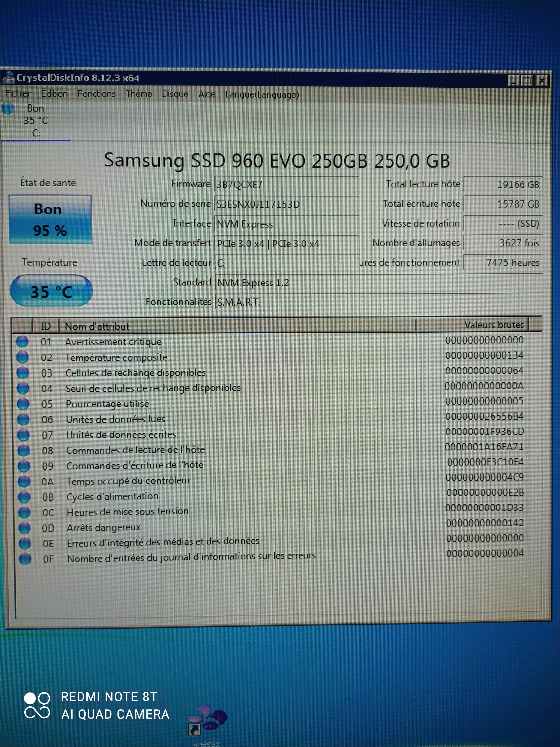Click the CrystalDiskInfo title bar app icon

click(9, 77)
